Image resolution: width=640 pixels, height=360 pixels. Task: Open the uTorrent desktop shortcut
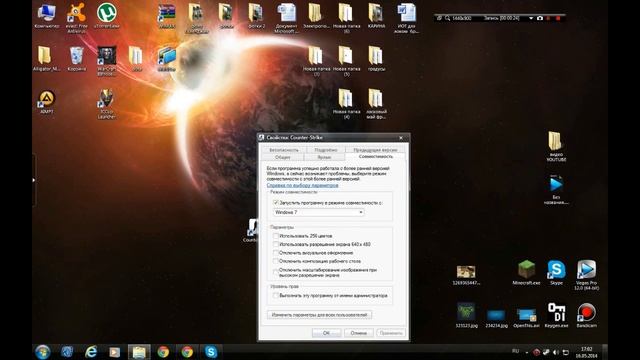[x=107, y=16]
